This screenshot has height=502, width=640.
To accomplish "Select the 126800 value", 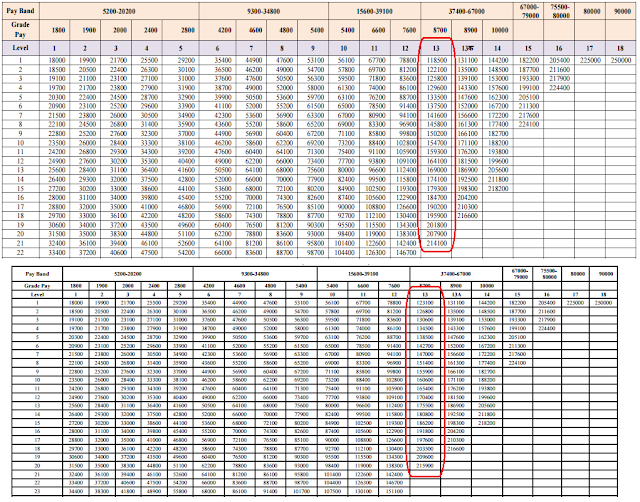I will pos(425,311).
